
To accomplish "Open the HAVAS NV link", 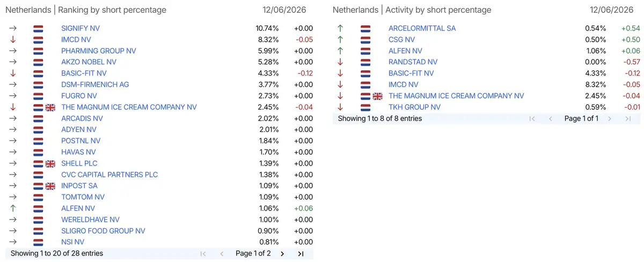I will [78, 152].
